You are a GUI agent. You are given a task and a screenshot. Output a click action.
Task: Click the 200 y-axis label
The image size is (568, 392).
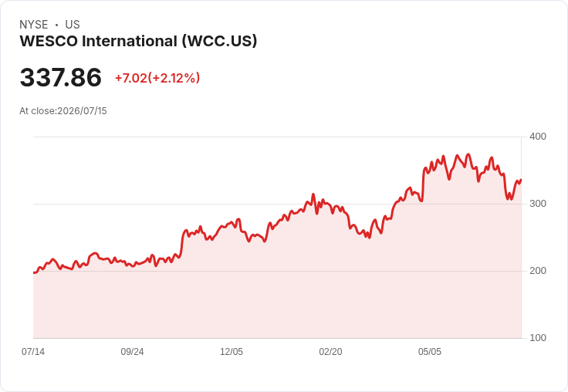[538, 271]
